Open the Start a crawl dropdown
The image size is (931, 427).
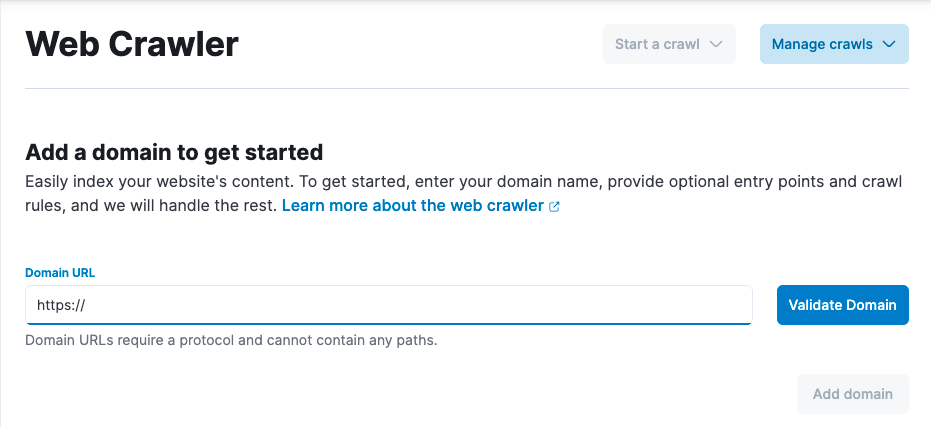pos(669,44)
